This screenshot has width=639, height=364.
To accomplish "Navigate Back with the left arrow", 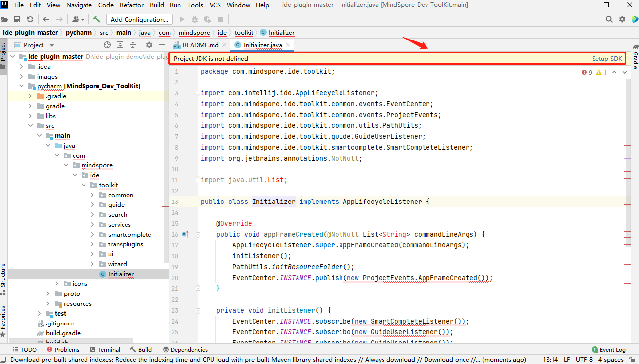I will 46,19.
